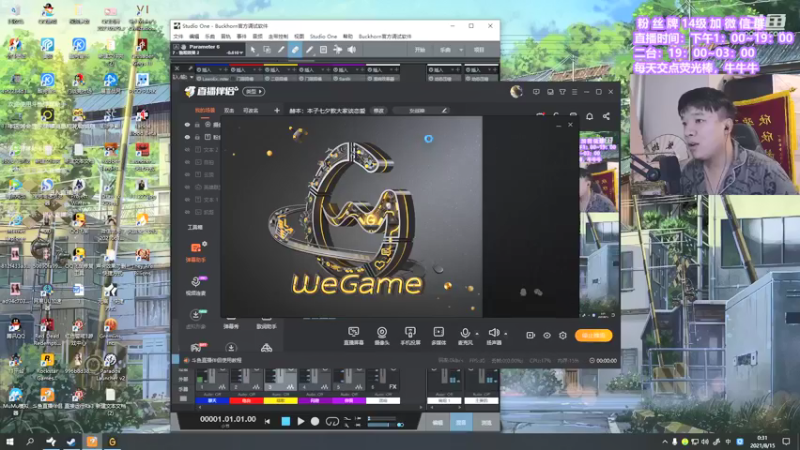Click Return to Zero in Studio One transport

[x=267, y=421]
